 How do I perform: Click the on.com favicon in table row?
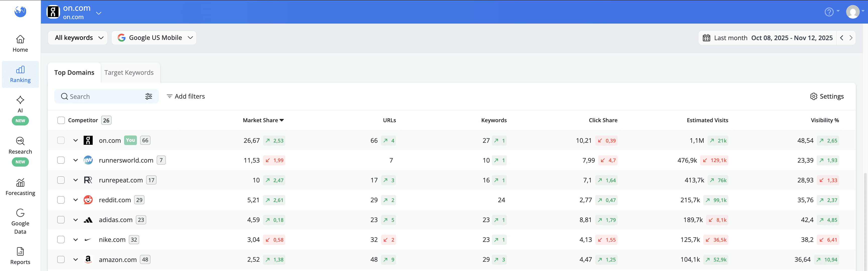[x=88, y=140]
